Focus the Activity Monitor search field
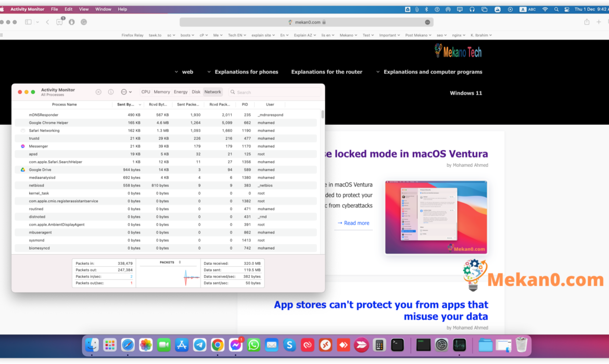This screenshot has height=364, width=609. click(275, 93)
